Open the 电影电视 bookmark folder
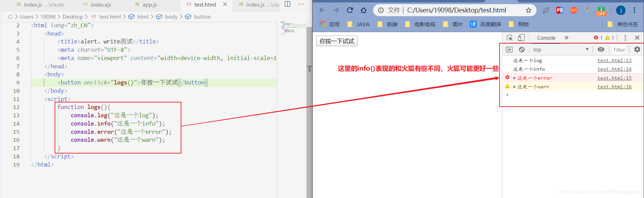The height and width of the screenshot is (198, 644). [x=420, y=24]
